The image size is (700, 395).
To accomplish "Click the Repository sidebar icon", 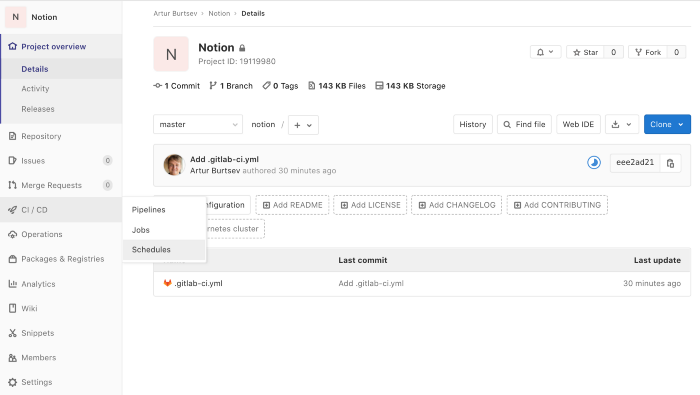I will 12,136.
